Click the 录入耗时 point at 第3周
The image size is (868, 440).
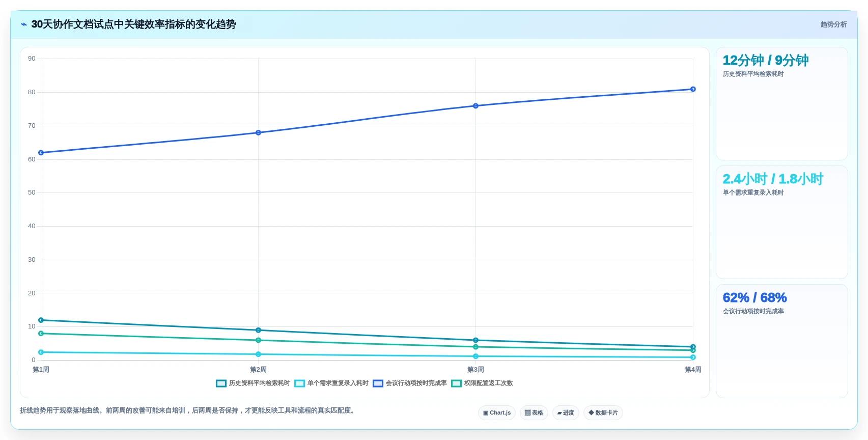(475, 356)
